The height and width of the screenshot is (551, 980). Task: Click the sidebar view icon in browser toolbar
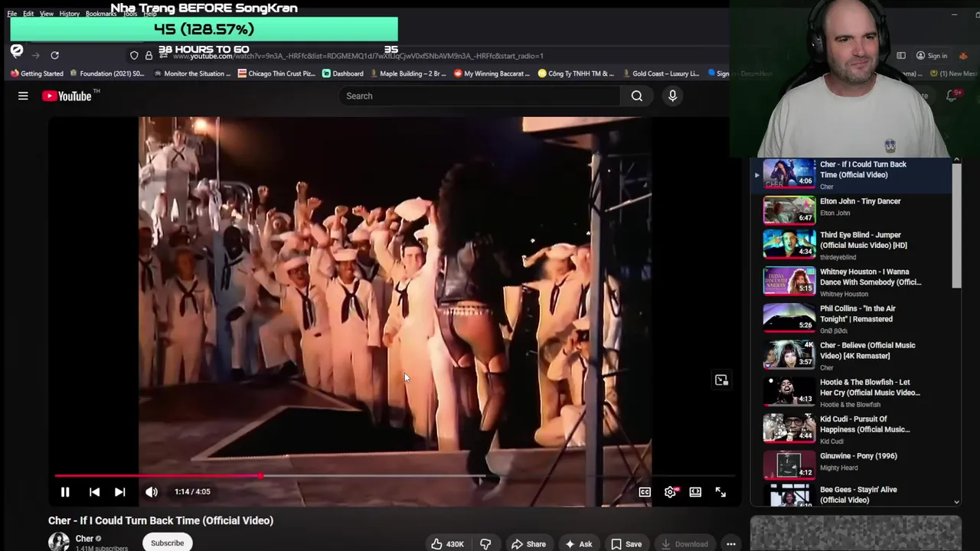(x=901, y=56)
